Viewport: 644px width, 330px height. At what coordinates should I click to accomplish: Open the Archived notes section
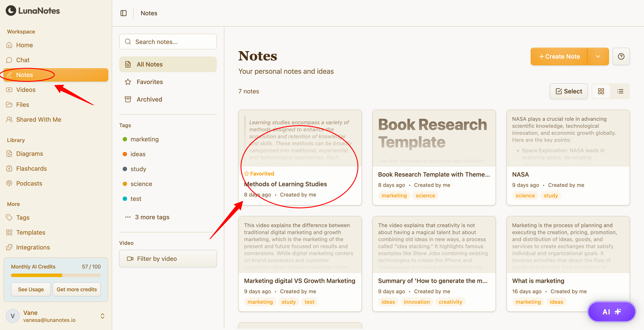pos(149,99)
